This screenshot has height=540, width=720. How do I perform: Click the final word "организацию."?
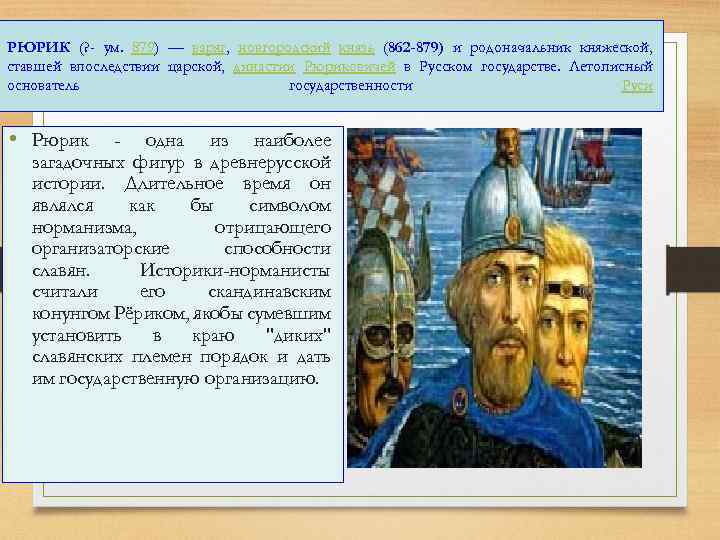click(261, 380)
